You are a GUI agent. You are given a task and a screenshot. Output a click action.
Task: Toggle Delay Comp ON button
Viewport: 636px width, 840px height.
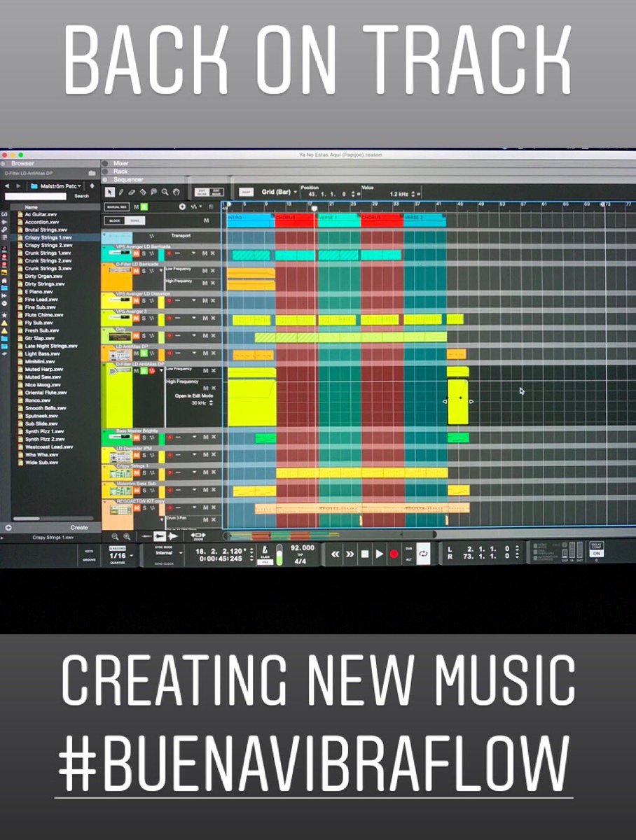(596, 553)
